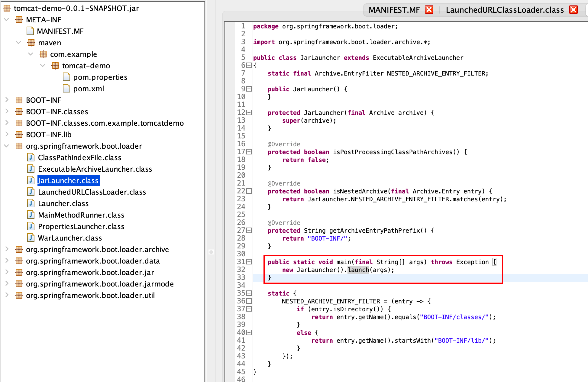Fold the archive constructor at line 12
The height and width of the screenshot is (382, 588).
tap(249, 112)
